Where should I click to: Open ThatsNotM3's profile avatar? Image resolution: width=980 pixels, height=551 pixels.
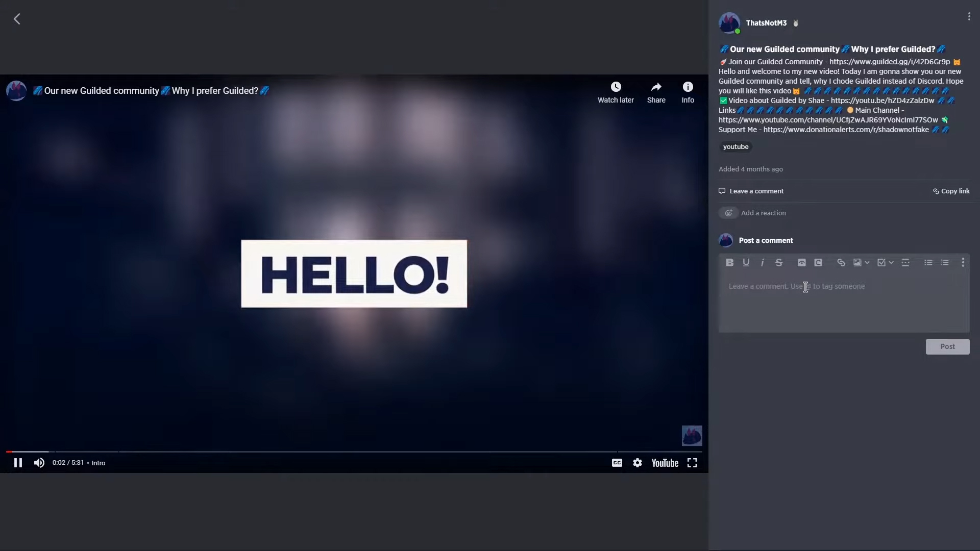coord(729,23)
